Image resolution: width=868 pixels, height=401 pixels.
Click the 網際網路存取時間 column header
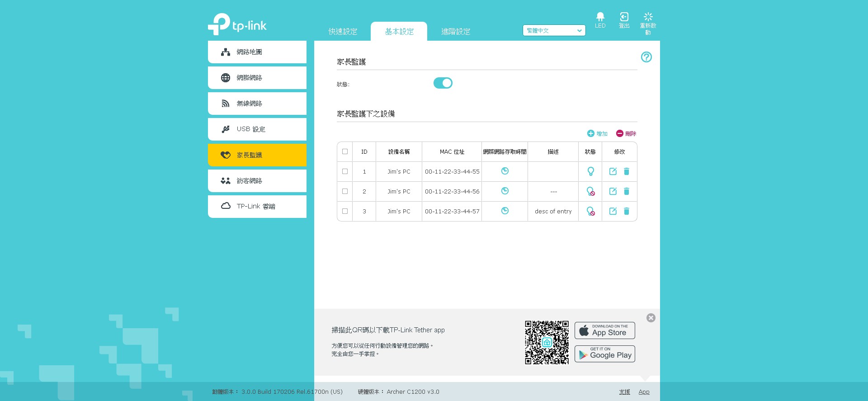coord(505,152)
